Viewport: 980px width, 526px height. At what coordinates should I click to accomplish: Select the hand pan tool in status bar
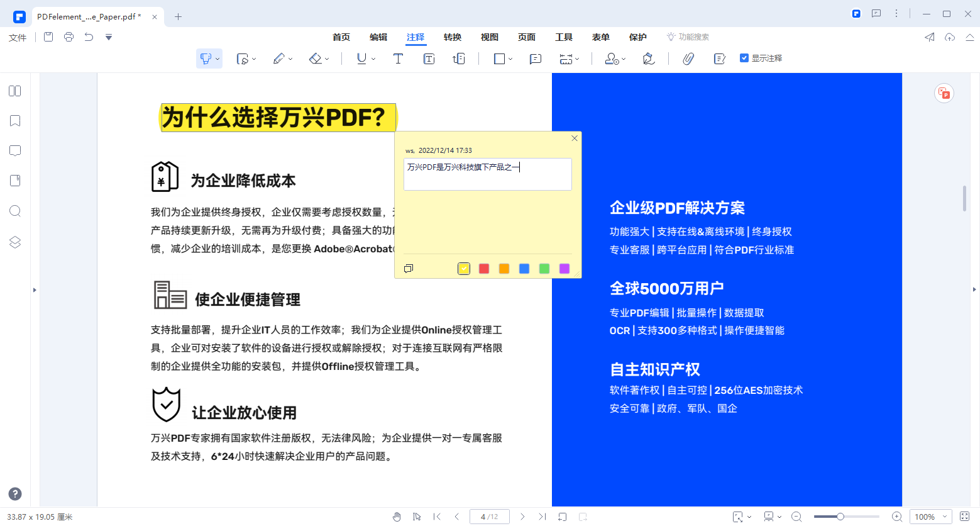pyautogui.click(x=397, y=516)
